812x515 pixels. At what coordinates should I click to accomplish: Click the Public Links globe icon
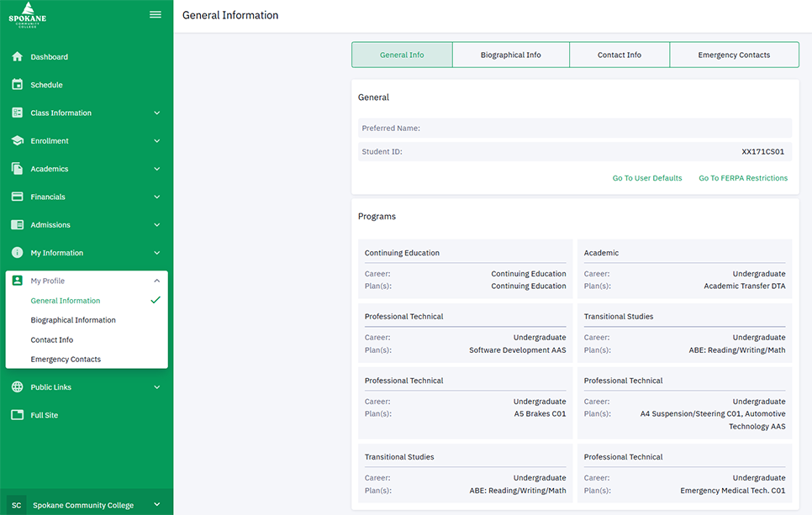click(x=15, y=386)
